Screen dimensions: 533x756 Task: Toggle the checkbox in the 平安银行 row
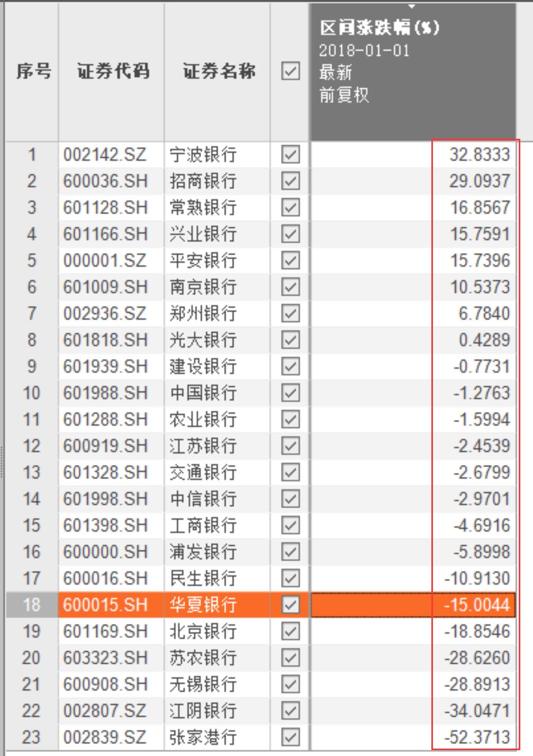coord(291,260)
